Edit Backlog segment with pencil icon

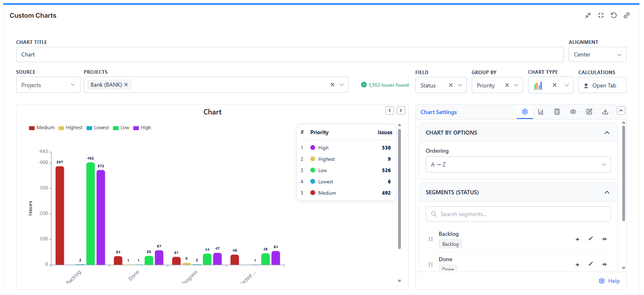(591, 239)
